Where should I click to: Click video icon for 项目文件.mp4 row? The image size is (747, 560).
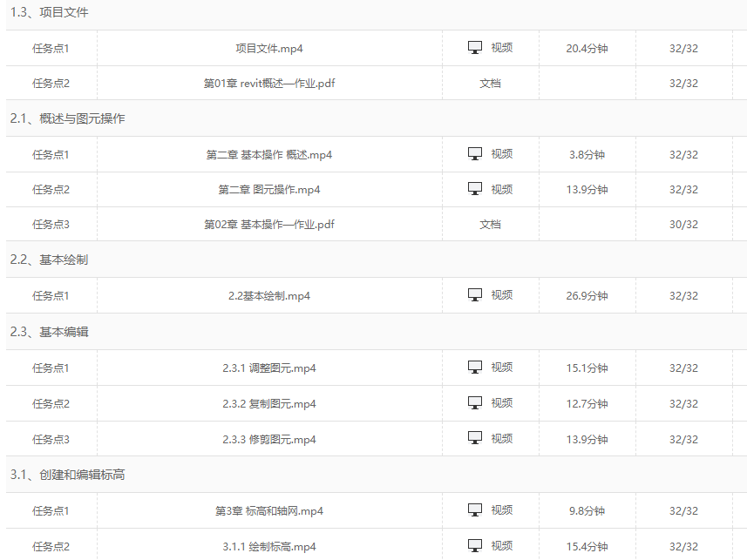475,48
